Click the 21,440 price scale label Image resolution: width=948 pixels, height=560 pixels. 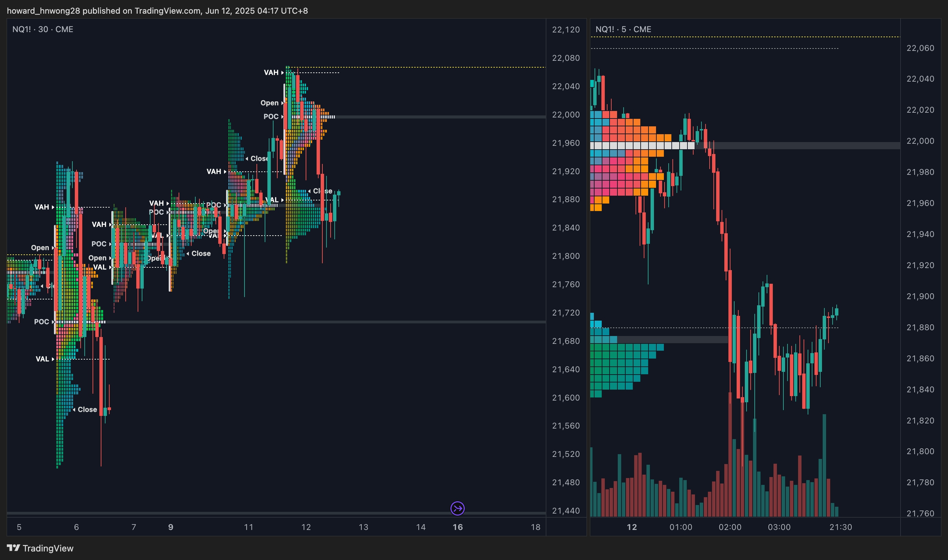coord(566,510)
